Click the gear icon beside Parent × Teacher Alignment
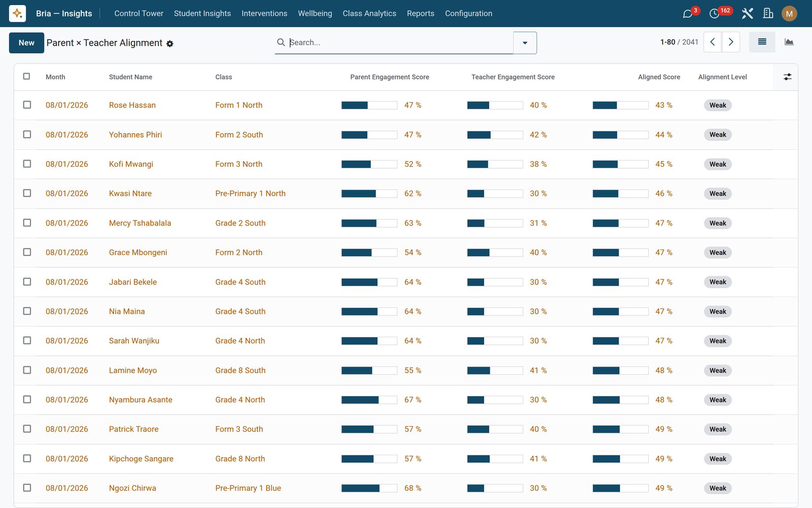The height and width of the screenshot is (508, 812). 170,44
